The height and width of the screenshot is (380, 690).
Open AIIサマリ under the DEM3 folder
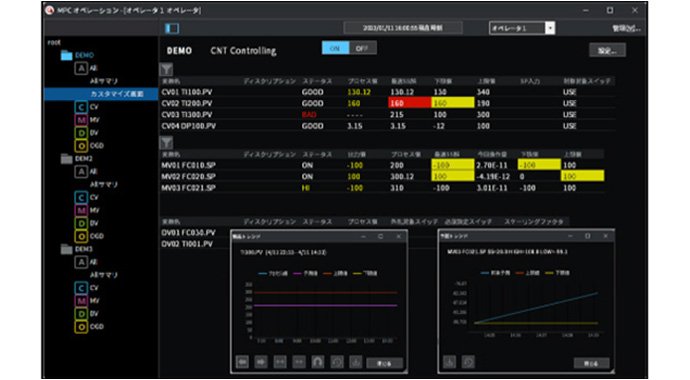click(x=104, y=275)
